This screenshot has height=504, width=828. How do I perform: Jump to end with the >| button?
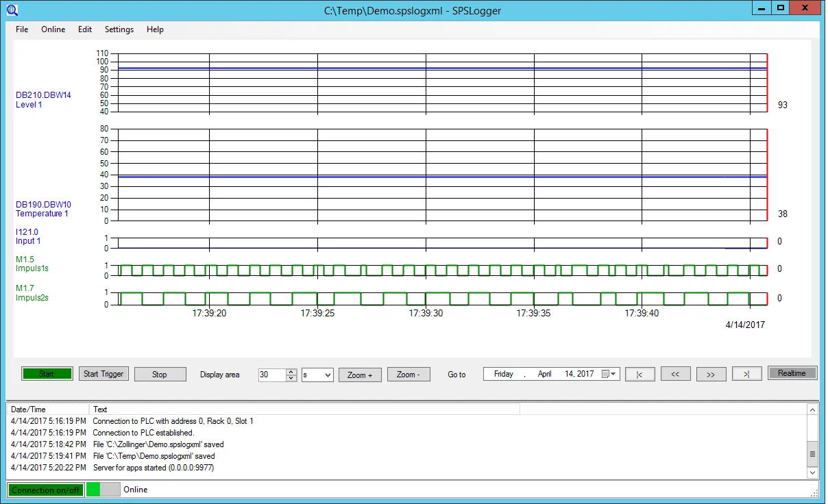(746, 375)
